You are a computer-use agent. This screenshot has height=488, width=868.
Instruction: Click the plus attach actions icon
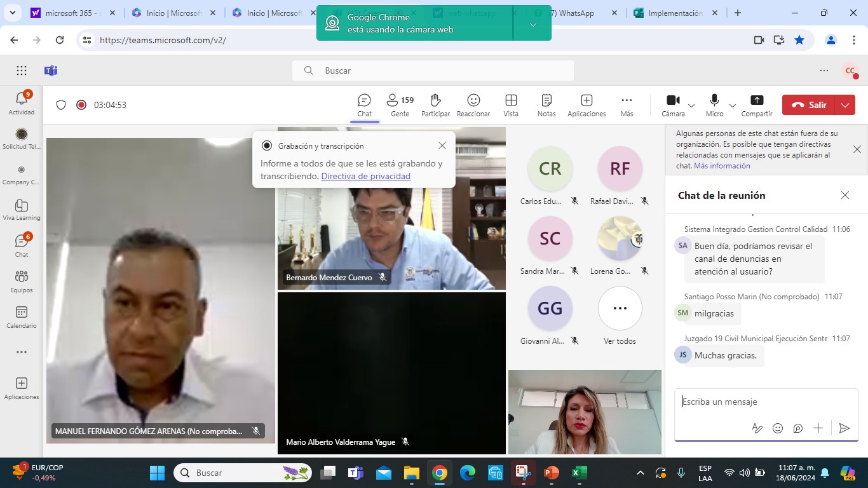tap(818, 428)
